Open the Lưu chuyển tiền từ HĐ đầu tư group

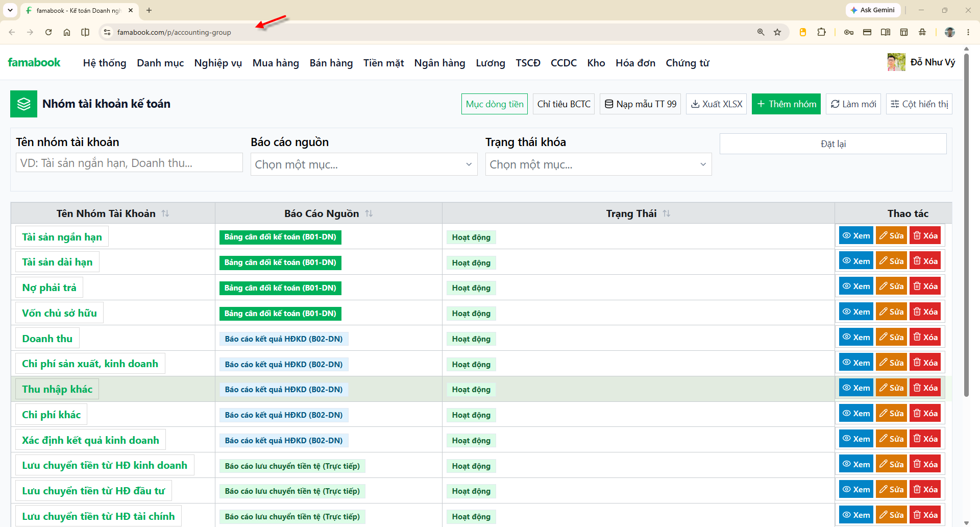tap(93, 491)
